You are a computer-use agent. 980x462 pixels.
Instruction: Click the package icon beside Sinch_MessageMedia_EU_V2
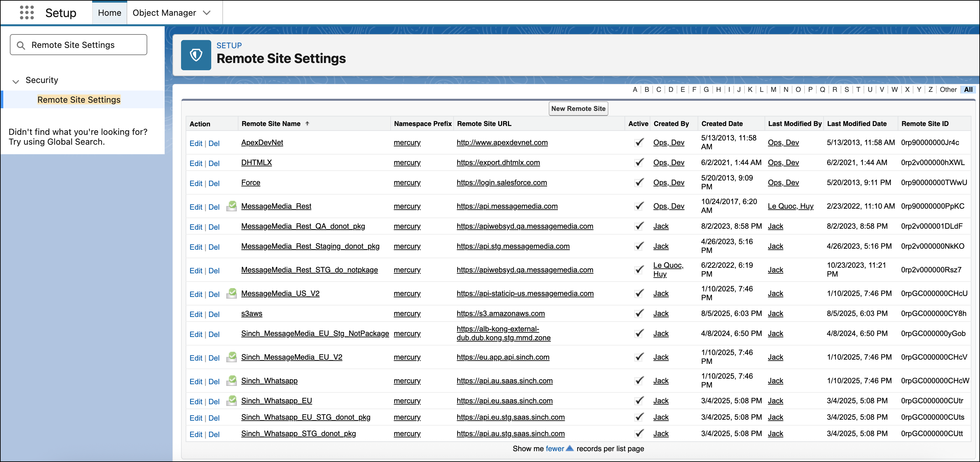click(231, 357)
